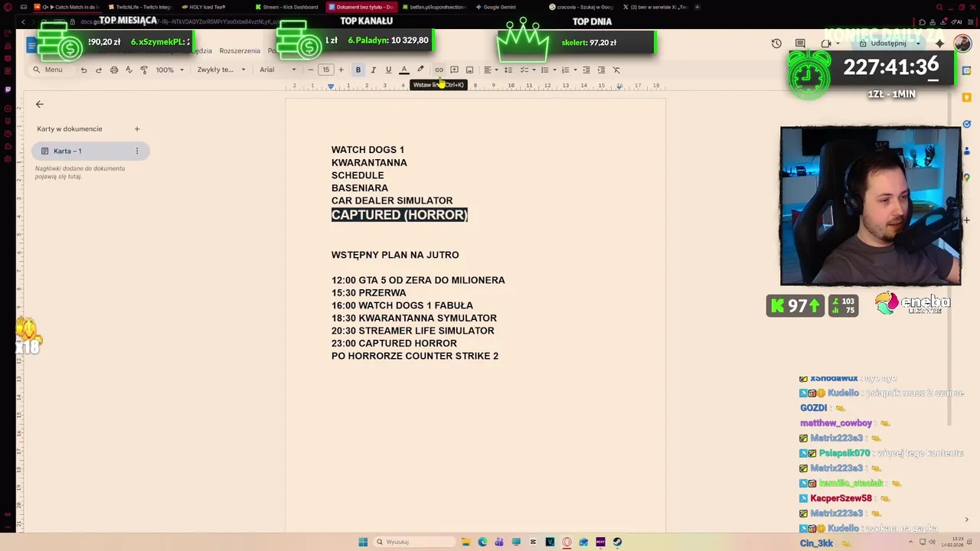The width and height of the screenshot is (980, 551).
Task: Toggle Italic formatting button
Action: pyautogui.click(x=373, y=70)
